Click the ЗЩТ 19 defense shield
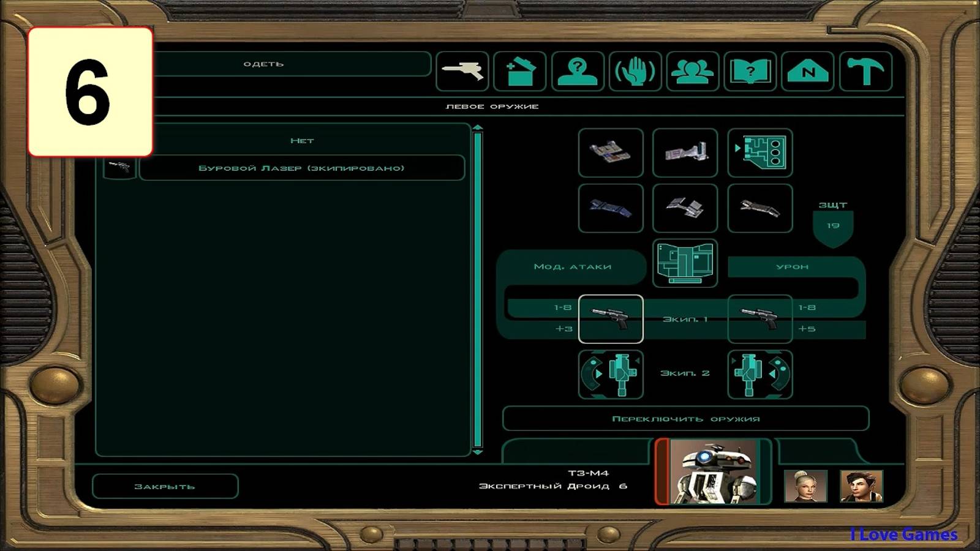980x551 pixels. click(x=833, y=228)
